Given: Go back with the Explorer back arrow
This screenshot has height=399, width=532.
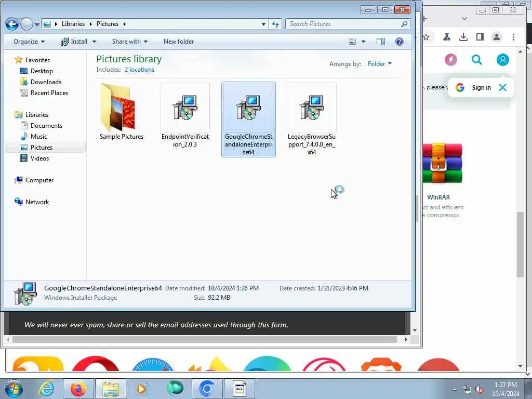Looking at the screenshot, I should pyautogui.click(x=12, y=24).
